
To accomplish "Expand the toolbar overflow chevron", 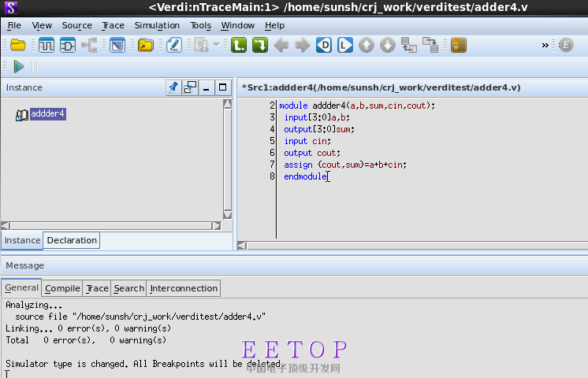I will pyautogui.click(x=545, y=46).
